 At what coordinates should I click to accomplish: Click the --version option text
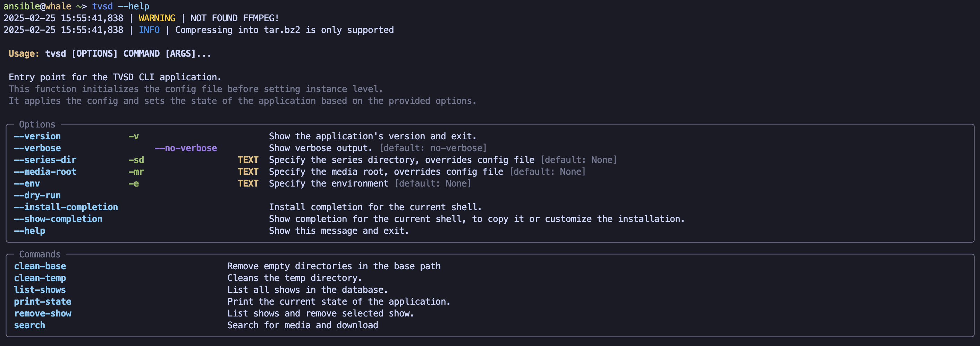coord(37,136)
